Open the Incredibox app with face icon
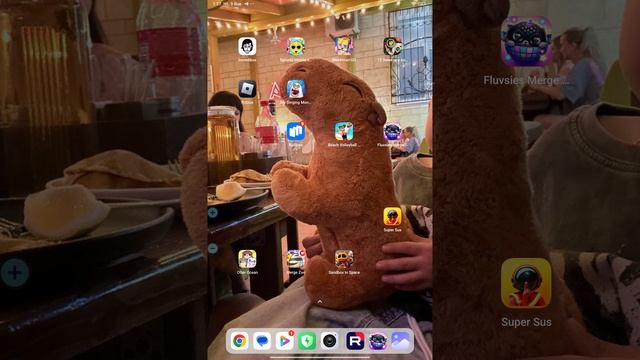The width and height of the screenshot is (640, 360). pos(247,46)
